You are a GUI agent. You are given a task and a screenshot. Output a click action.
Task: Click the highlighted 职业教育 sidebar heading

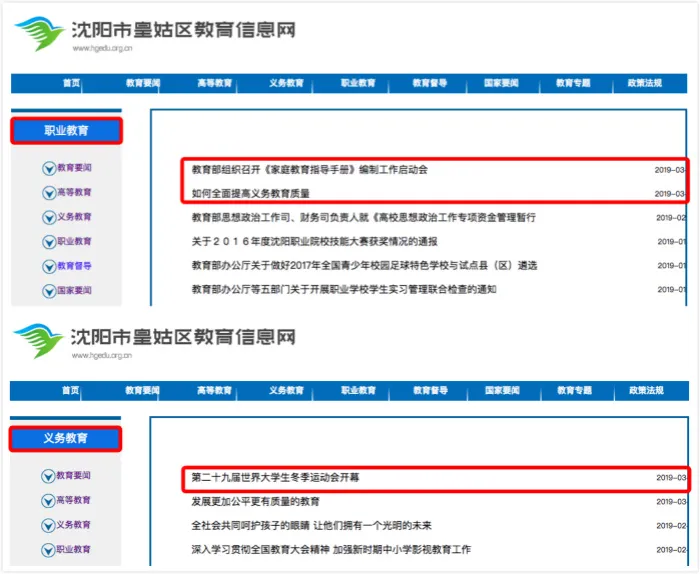point(66,131)
